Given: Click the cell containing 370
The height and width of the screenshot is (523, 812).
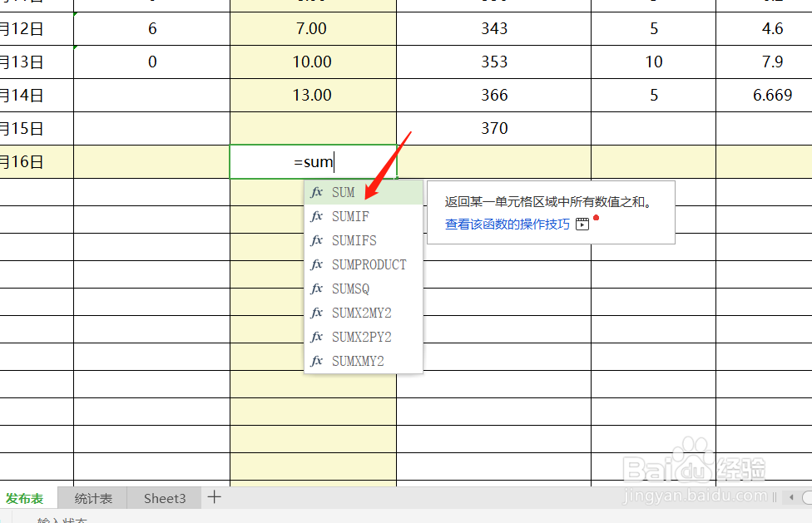Looking at the screenshot, I should point(494,128).
